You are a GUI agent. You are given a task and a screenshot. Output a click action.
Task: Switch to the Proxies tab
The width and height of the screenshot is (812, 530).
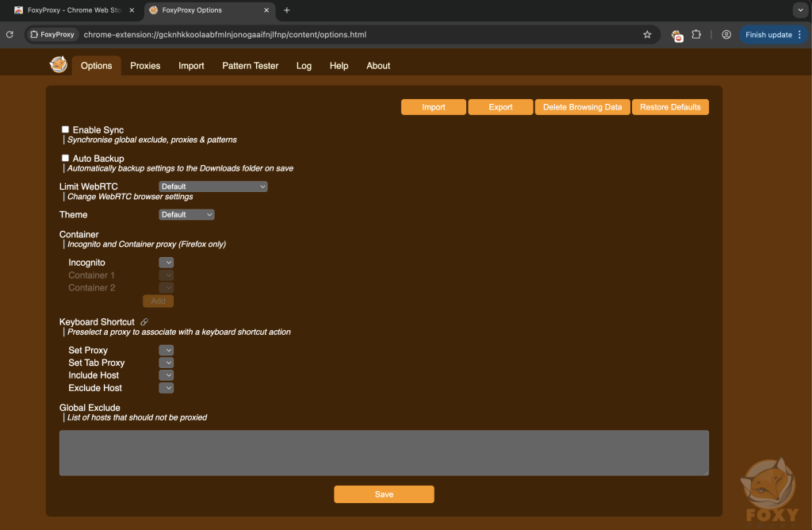145,66
